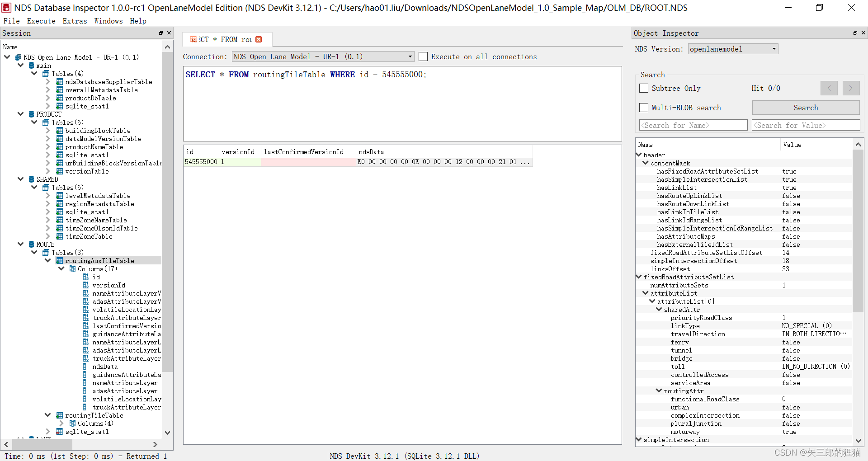The image size is (868, 461).
Task: Sort results by ndsData column header
Action: (444, 152)
